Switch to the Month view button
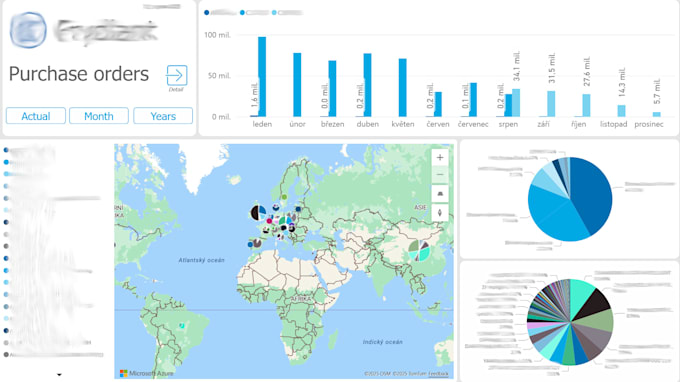This screenshot has width=680, height=382. 99,116
